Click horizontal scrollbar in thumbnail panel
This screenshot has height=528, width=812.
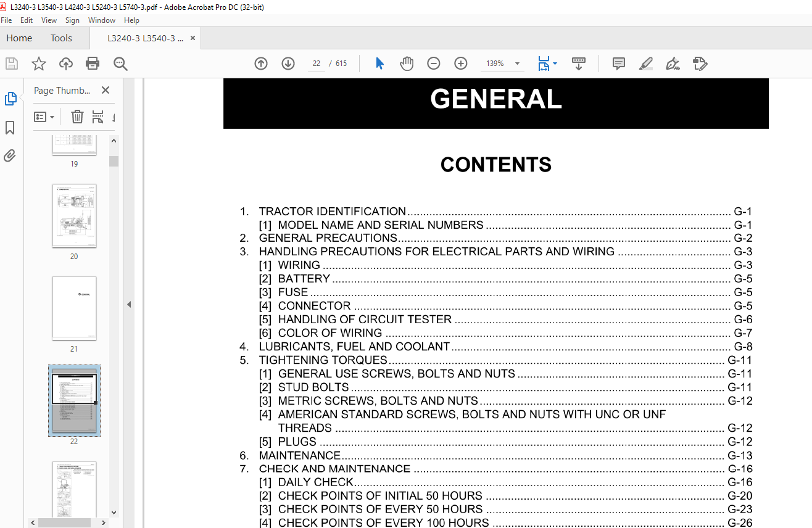pyautogui.click(x=64, y=522)
